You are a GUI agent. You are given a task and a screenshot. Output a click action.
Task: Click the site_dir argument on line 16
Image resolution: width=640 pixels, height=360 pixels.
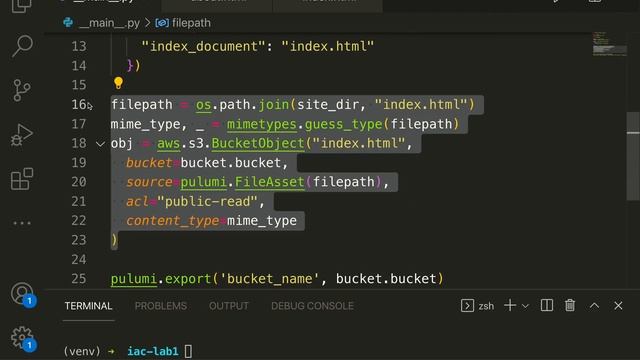[327, 104]
